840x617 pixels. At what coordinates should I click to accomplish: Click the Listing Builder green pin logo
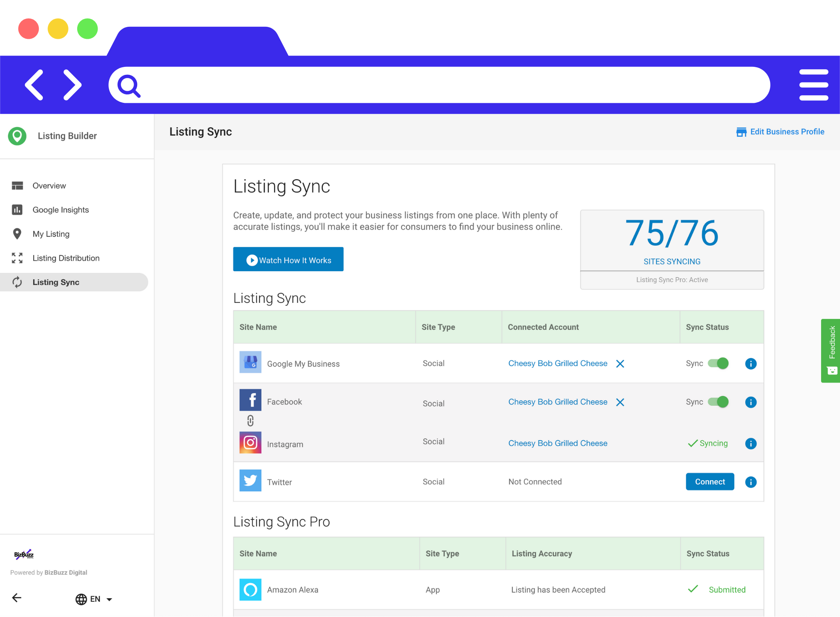tap(17, 136)
